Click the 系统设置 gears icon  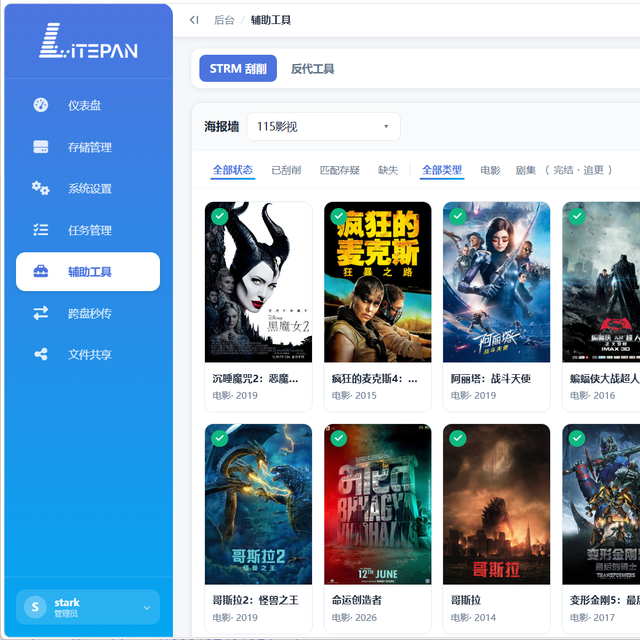click(x=40, y=188)
